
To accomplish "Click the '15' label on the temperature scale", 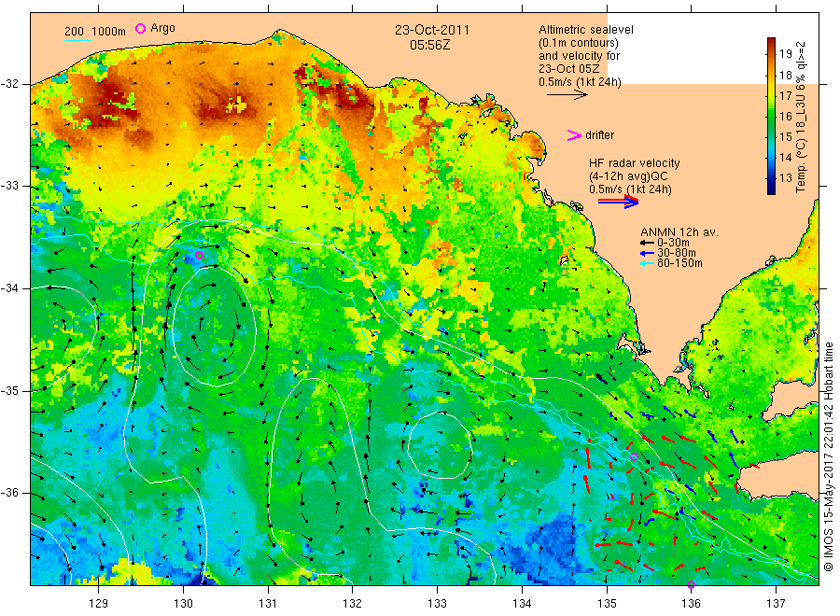I will (x=785, y=136).
